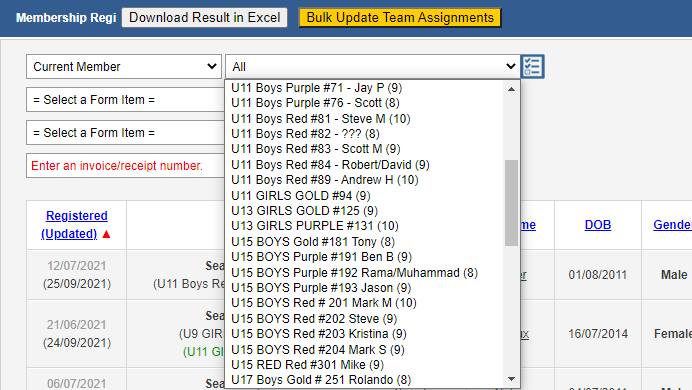Image resolution: width=692 pixels, height=390 pixels.
Task: Click the dropdown list scrollbar thumb
Action: point(511,203)
